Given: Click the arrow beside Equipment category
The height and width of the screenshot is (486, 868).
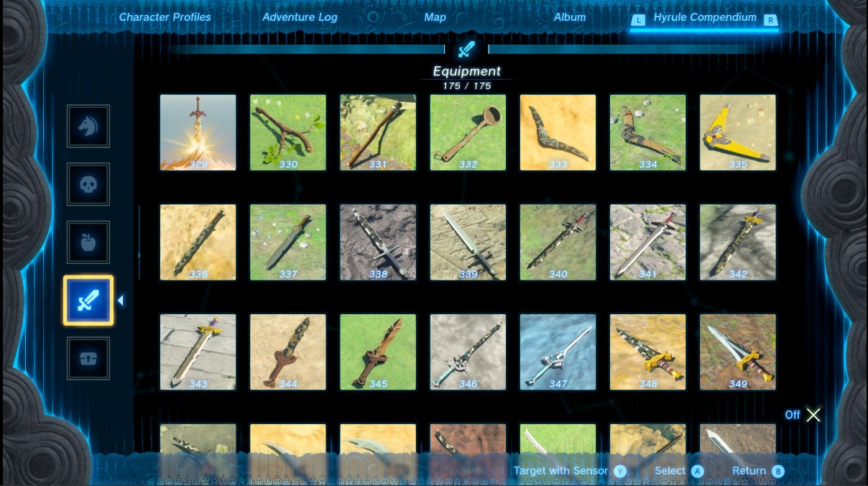Looking at the screenshot, I should 121,301.
